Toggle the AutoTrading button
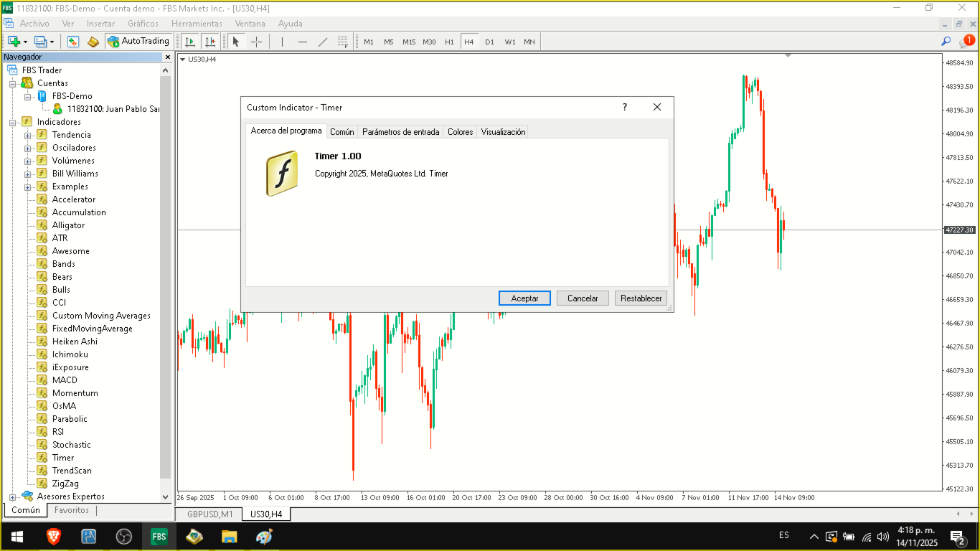This screenshot has height=551, width=980. [x=138, y=41]
